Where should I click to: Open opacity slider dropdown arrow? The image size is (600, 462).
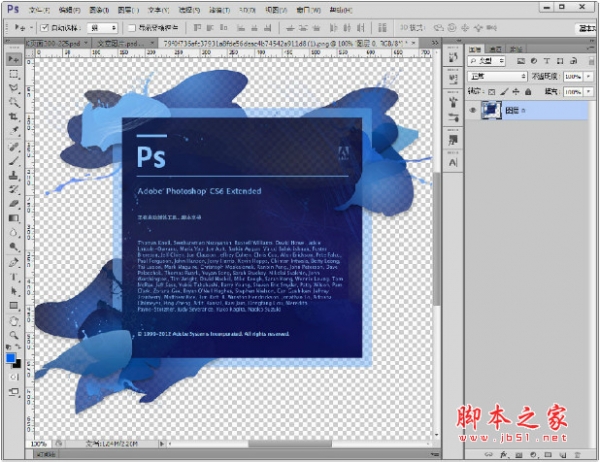click(x=589, y=77)
